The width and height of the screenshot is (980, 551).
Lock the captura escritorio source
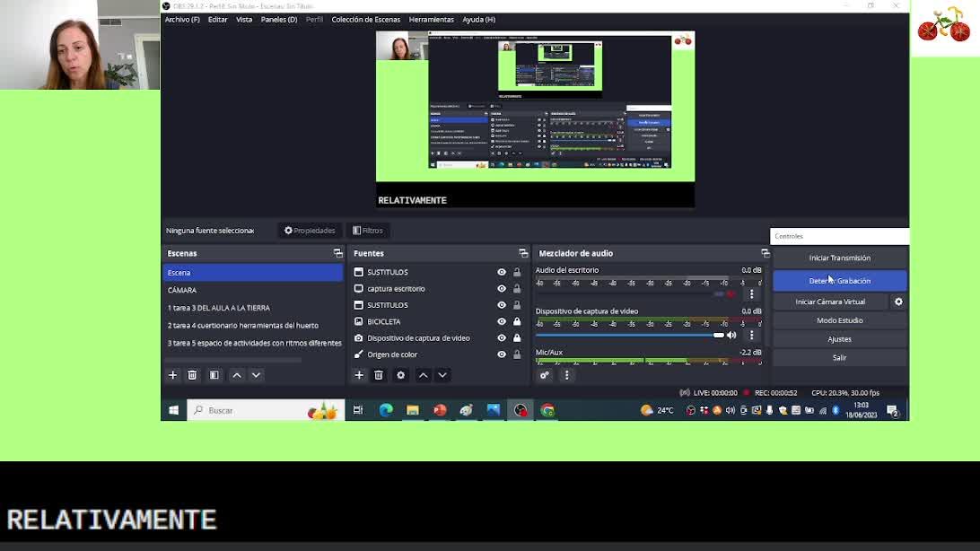click(517, 289)
